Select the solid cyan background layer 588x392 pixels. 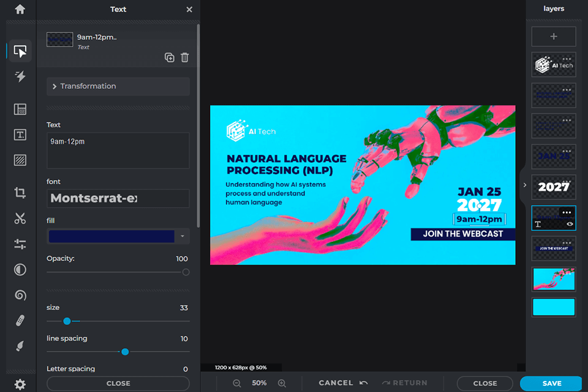[x=554, y=307]
